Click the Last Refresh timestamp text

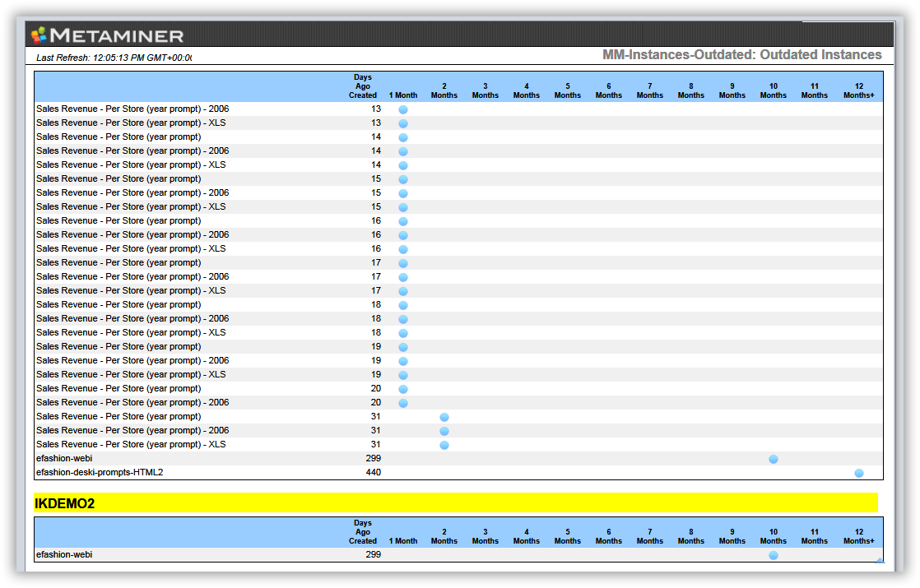coord(114,58)
